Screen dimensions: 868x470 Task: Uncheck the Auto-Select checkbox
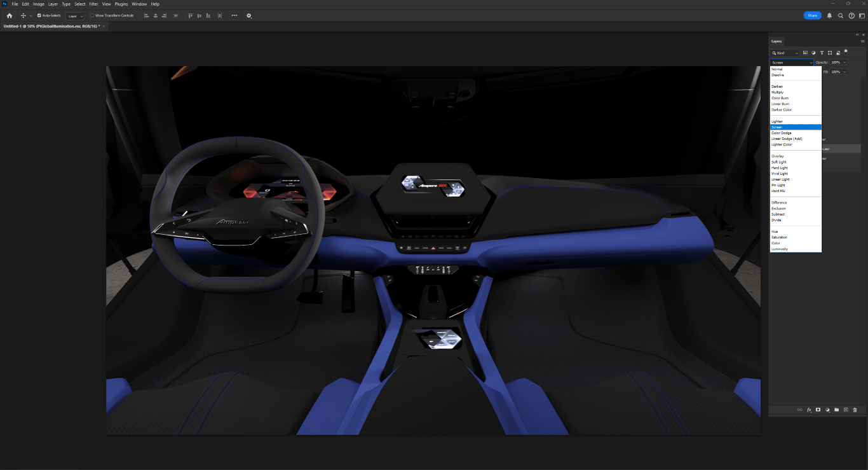click(39, 15)
